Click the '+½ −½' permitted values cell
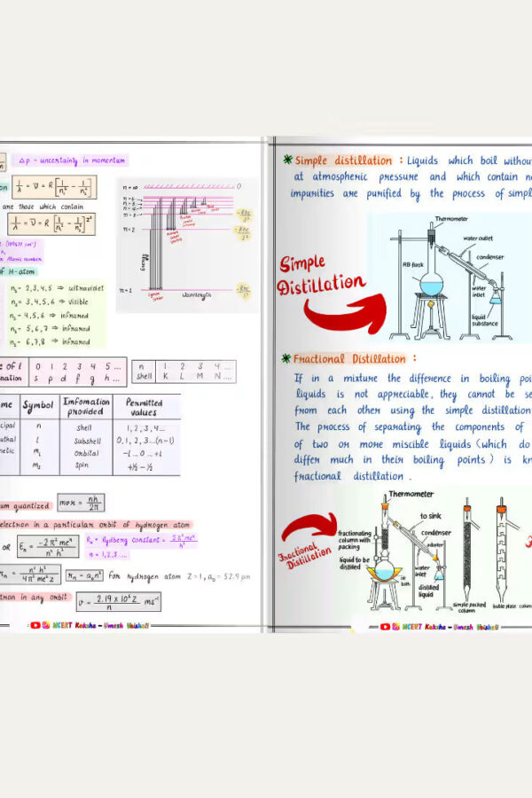The width and height of the screenshot is (532, 798). (140, 466)
